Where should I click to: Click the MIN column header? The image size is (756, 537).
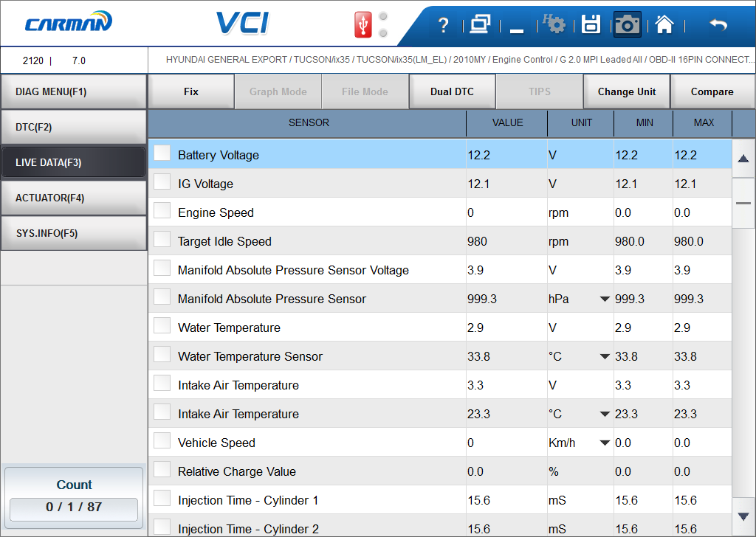tap(644, 122)
